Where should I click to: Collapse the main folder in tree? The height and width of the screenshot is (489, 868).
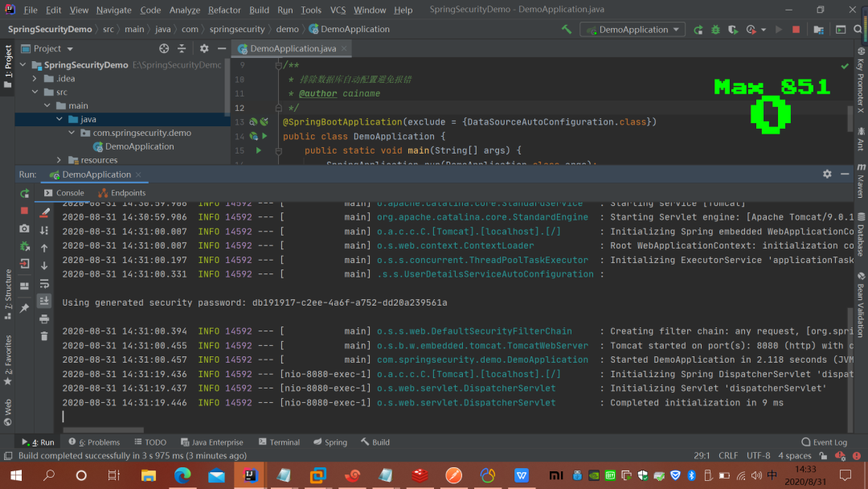pyautogui.click(x=47, y=106)
